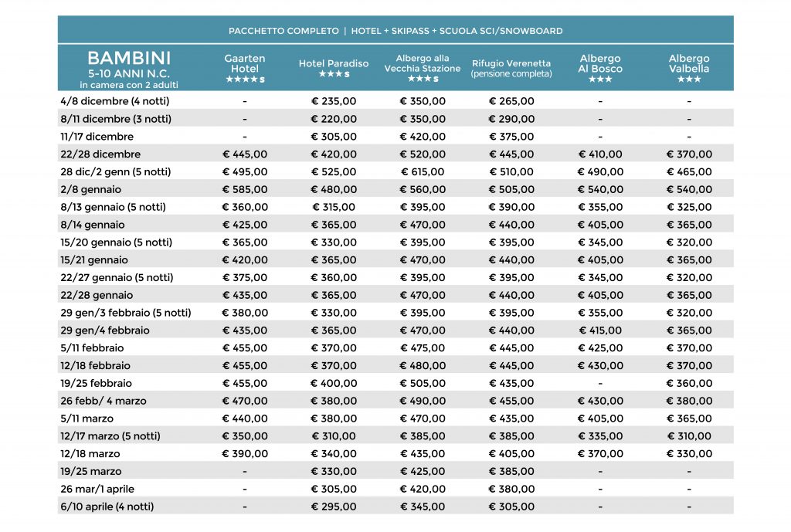Select the '15/20 gennaio (5 notti)' row label
The width and height of the screenshot is (791, 532).
point(117,242)
